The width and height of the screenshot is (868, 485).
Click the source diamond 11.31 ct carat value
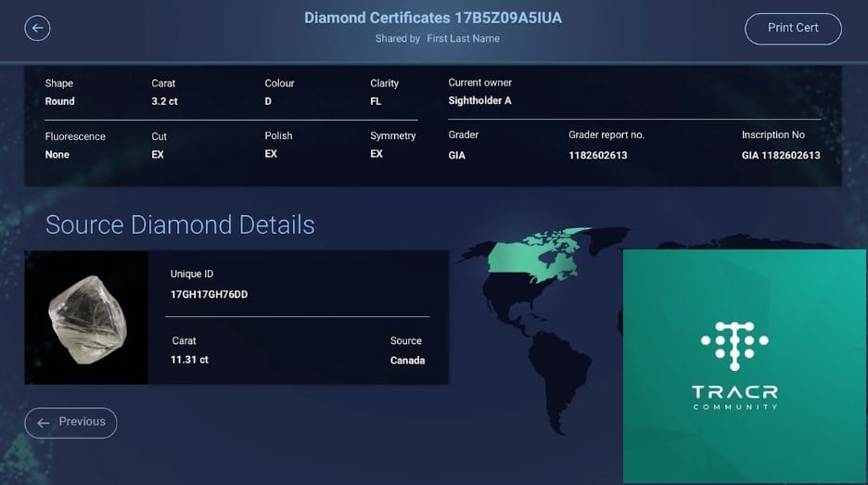[190, 360]
